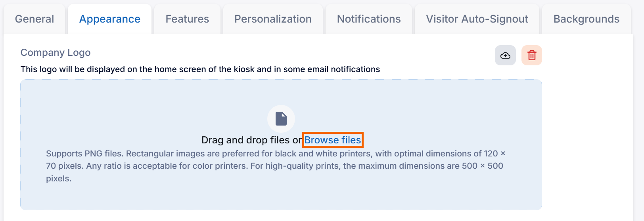Click the 'Drag and drop files or' text
Image resolution: width=644 pixels, height=221 pixels.
251,140
